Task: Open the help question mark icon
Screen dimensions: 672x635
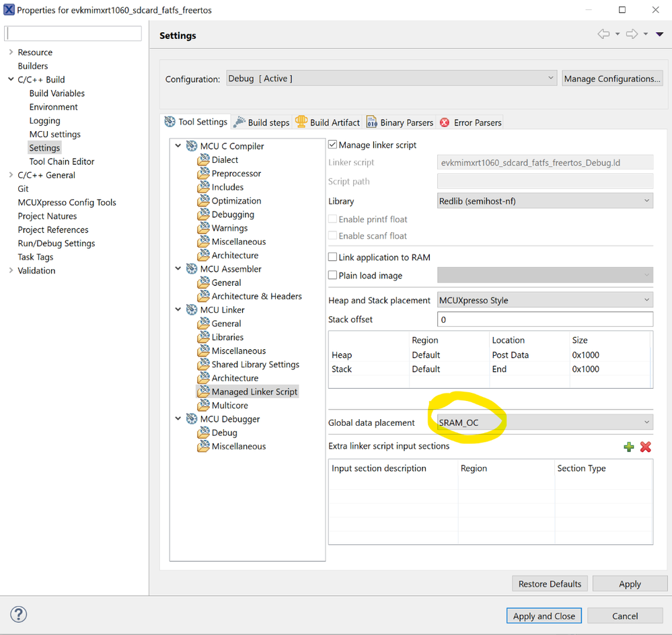Action: coord(18,614)
